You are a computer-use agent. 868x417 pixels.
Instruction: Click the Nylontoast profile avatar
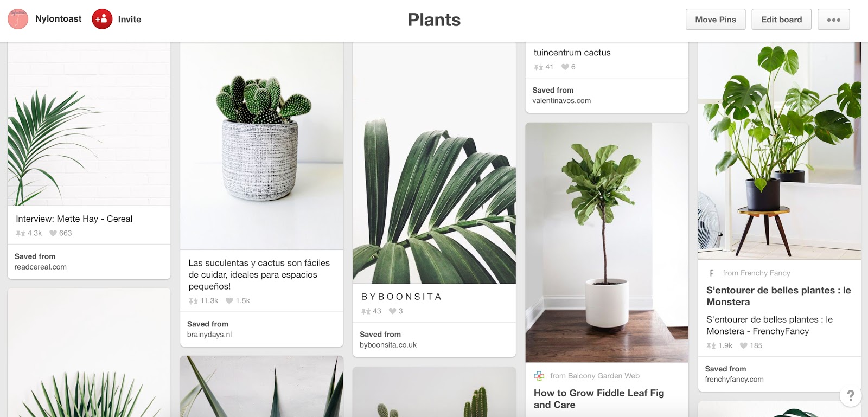[18, 19]
